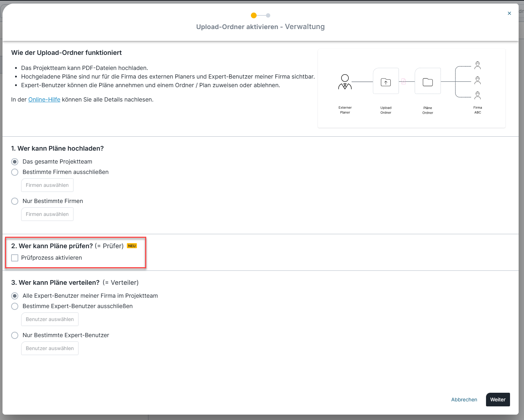
Task: Select Bestimmte Firmen ausschließen option
Action: click(15, 172)
